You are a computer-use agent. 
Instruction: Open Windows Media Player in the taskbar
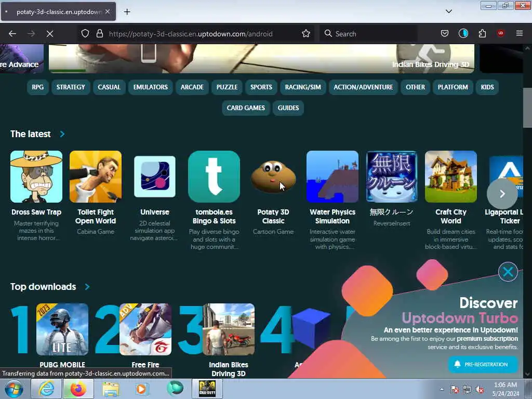[142, 389]
